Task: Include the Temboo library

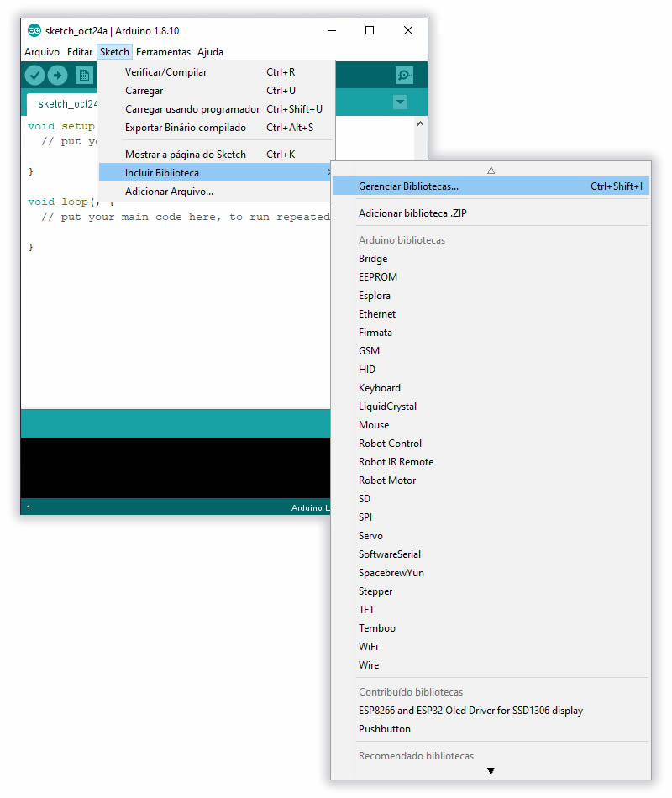Action: [x=491, y=628]
